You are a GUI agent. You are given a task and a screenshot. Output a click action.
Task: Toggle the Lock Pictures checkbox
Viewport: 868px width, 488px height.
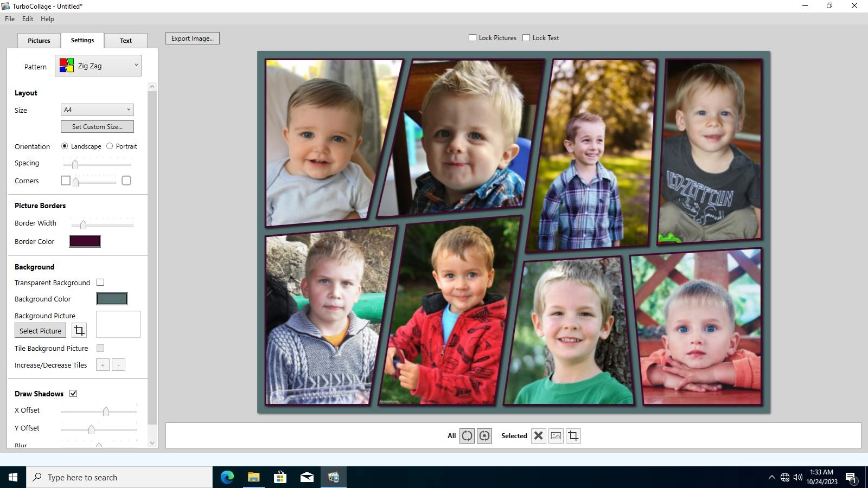pos(473,38)
